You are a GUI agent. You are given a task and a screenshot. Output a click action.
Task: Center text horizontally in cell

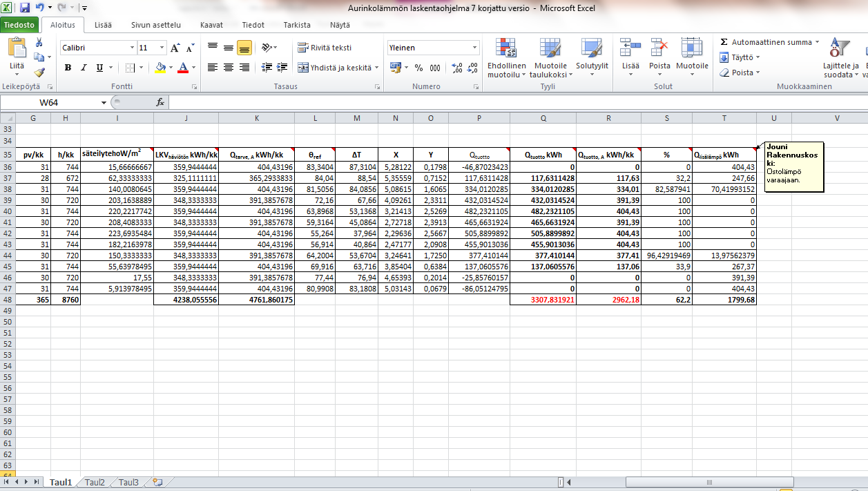click(229, 68)
